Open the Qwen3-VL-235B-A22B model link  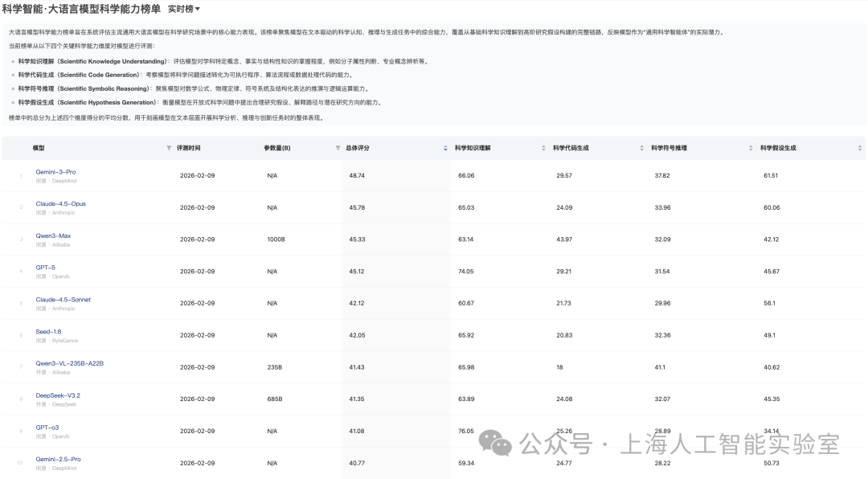tap(69, 363)
